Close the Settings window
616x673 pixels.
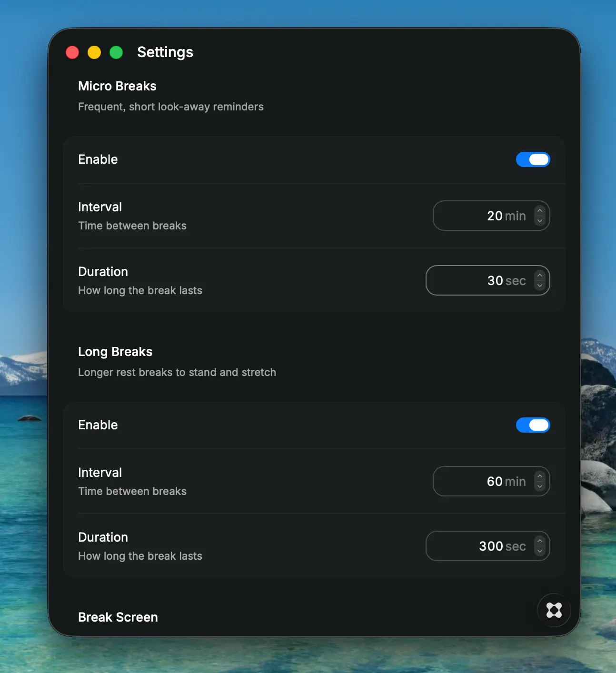click(x=72, y=52)
